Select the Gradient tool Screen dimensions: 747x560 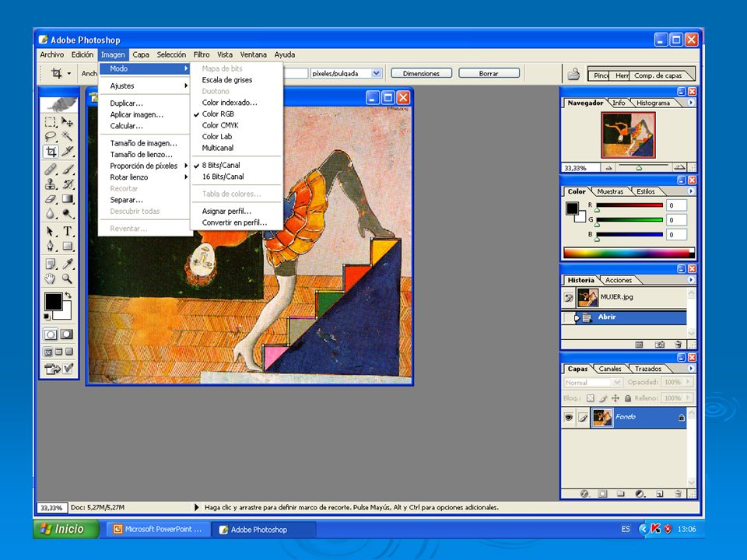(68, 199)
